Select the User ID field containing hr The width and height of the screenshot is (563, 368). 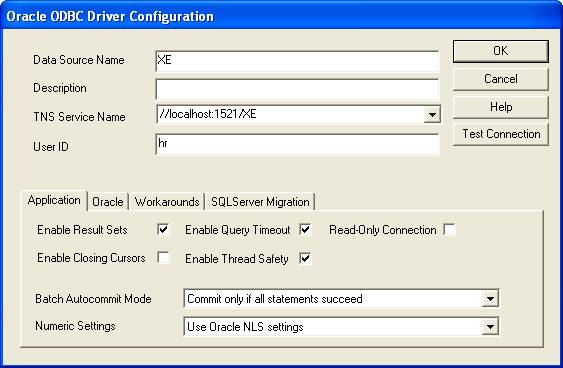point(297,144)
